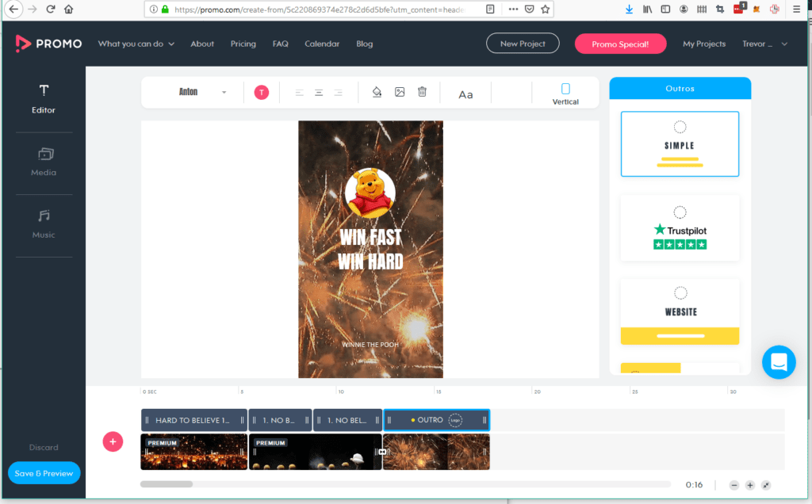Expand What you can do menu

click(x=136, y=44)
